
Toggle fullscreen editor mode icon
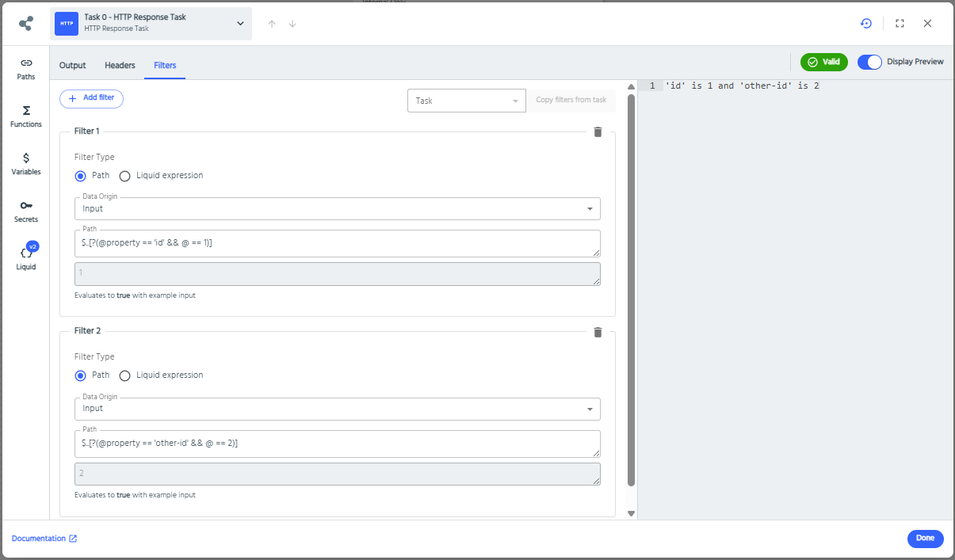click(900, 24)
